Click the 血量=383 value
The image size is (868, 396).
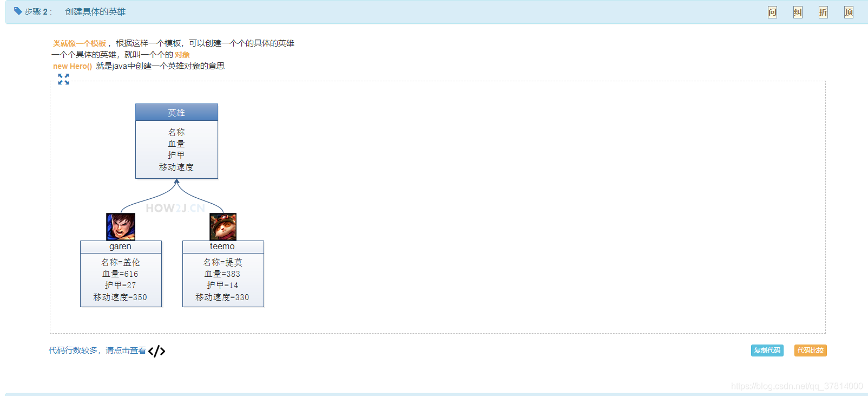pyautogui.click(x=222, y=274)
